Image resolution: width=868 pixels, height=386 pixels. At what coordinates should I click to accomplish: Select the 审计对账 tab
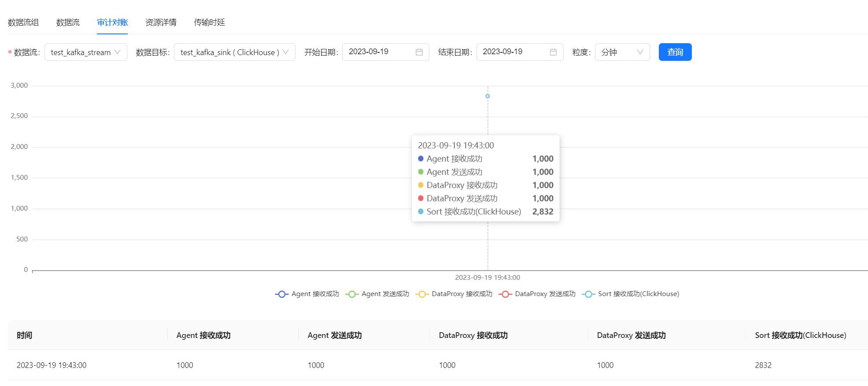pyautogui.click(x=112, y=22)
